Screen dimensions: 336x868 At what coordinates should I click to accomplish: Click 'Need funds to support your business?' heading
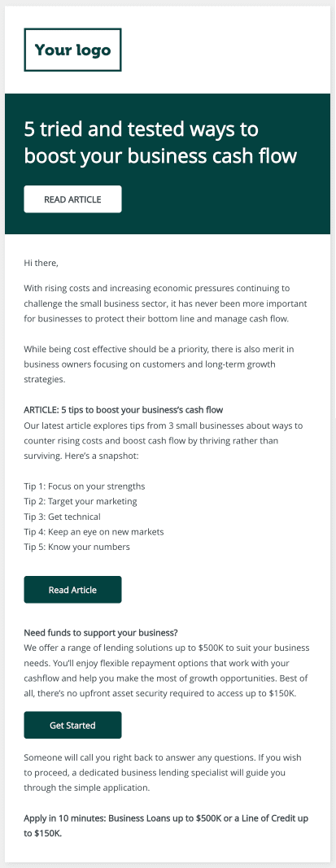(x=101, y=632)
